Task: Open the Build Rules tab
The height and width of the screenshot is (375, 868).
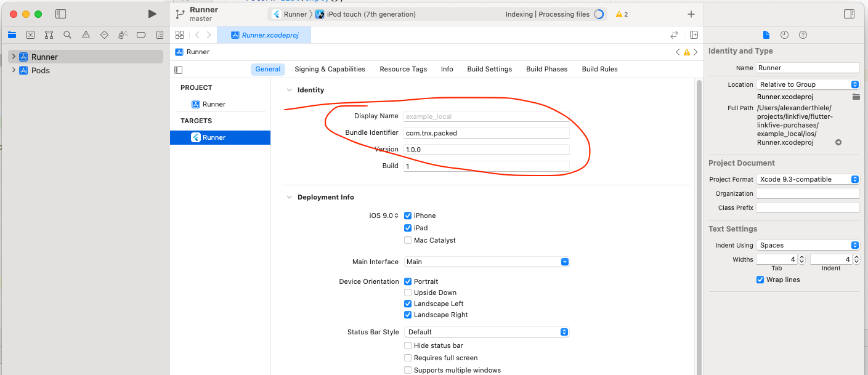Action: coord(599,69)
